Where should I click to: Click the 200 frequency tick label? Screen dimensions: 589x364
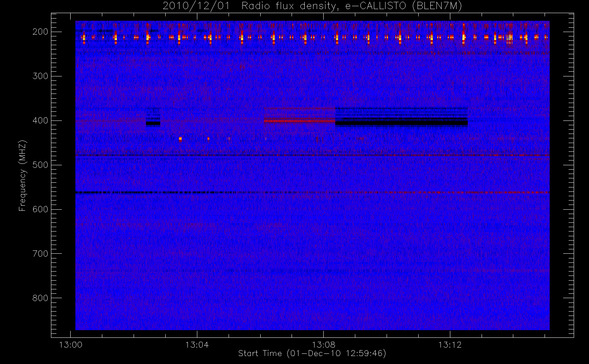[40, 32]
